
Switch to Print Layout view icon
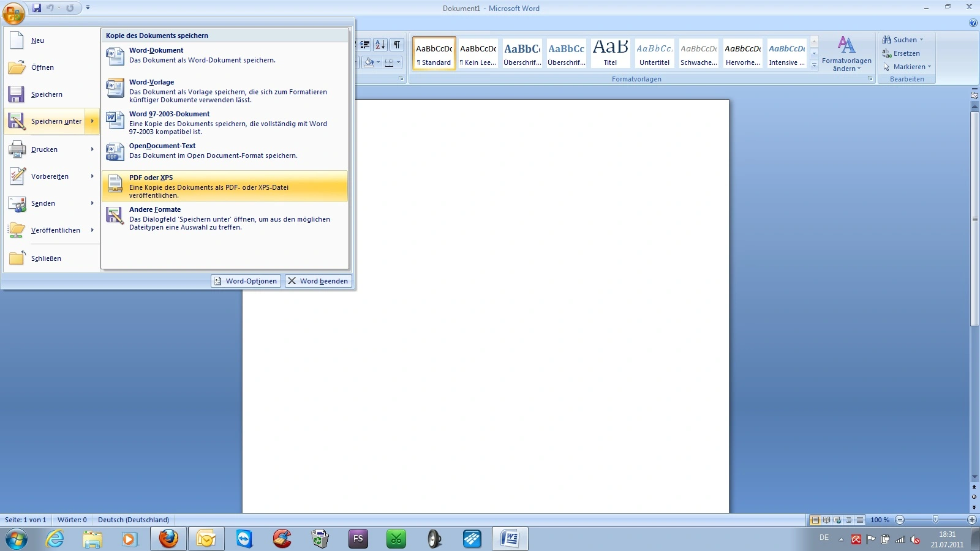pyautogui.click(x=815, y=520)
